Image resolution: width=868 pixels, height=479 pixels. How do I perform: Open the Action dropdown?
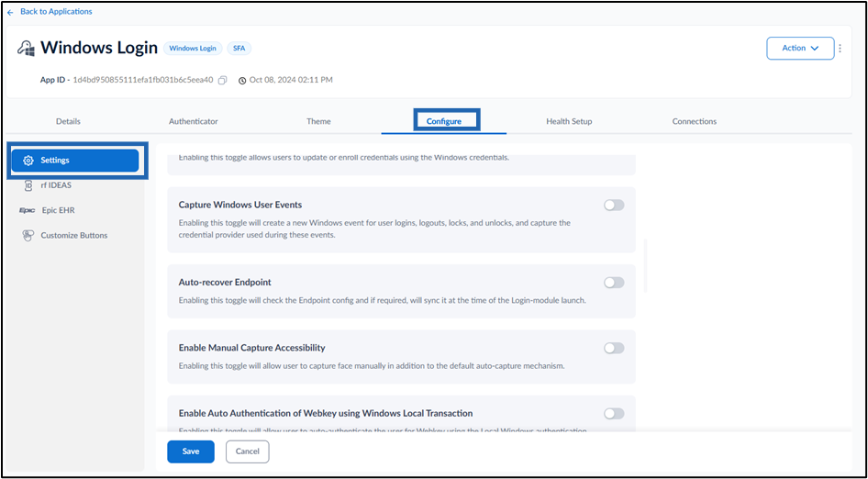pyautogui.click(x=800, y=49)
